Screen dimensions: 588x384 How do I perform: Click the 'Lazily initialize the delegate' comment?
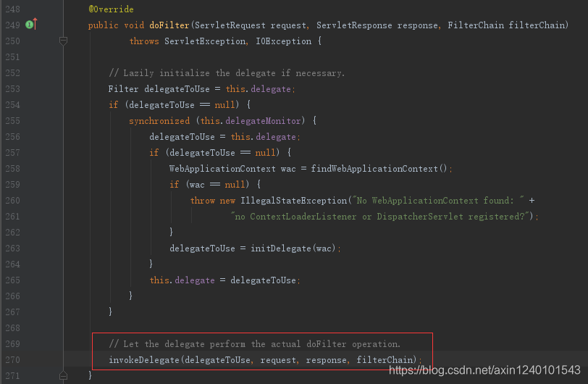point(227,73)
